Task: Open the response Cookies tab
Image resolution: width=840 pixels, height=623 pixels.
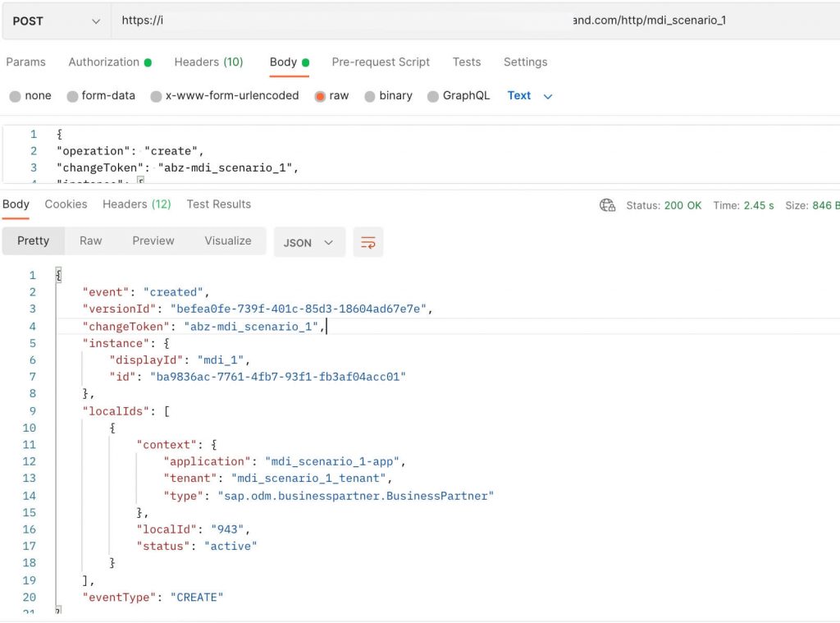Action: pos(66,204)
